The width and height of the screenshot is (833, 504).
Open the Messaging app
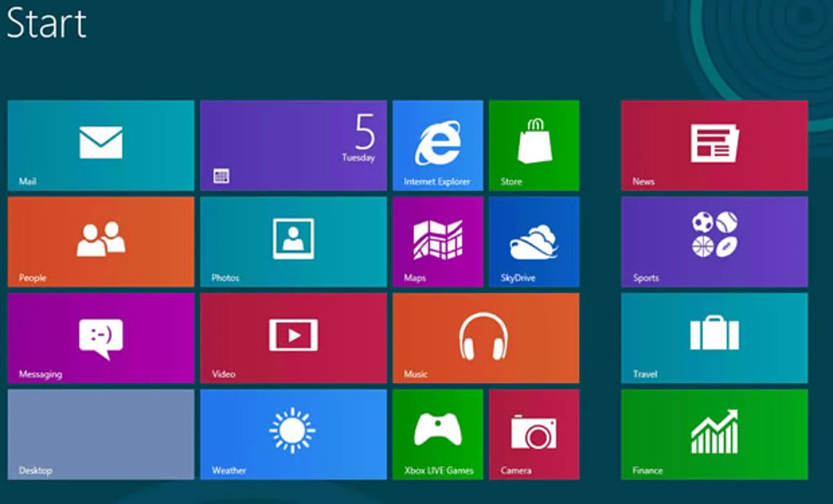pyautogui.click(x=101, y=337)
